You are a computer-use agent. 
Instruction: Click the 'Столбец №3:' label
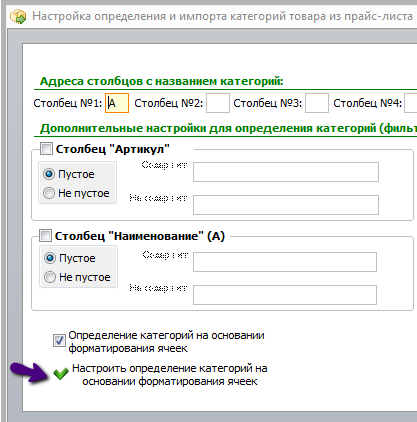[x=268, y=103]
